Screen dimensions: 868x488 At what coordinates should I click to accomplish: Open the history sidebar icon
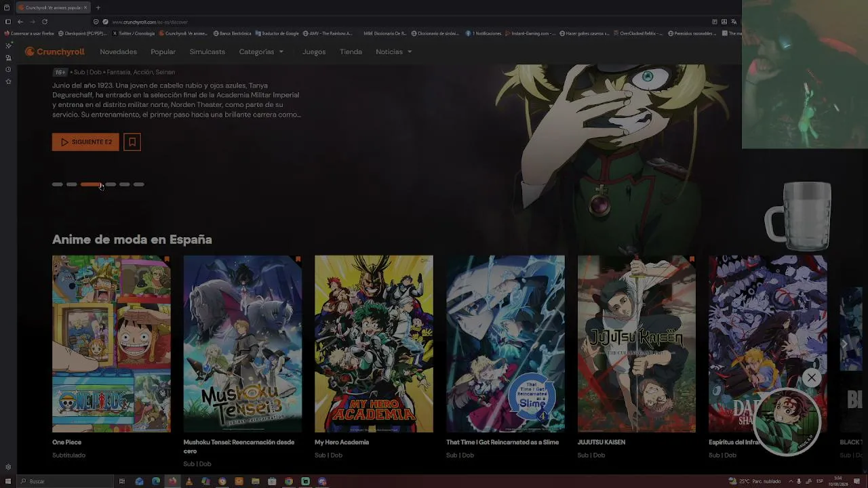(x=8, y=70)
